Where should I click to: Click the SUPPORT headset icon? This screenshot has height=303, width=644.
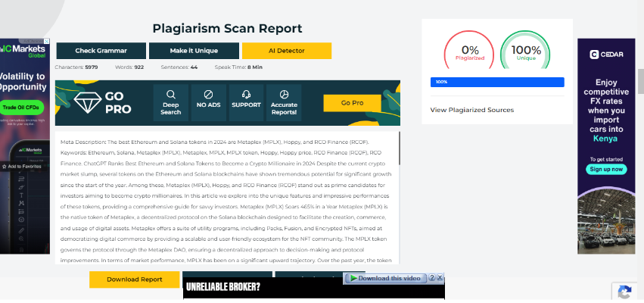tap(246, 94)
